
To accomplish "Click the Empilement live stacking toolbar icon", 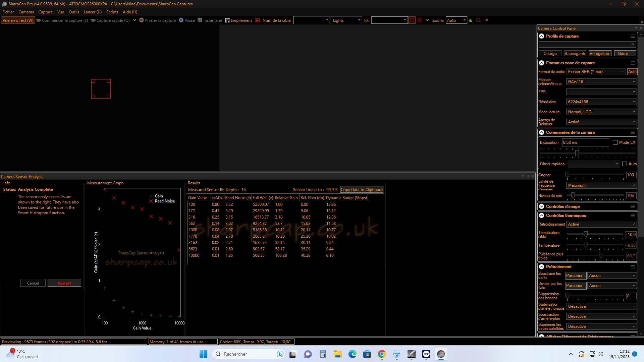I will click(x=227, y=20).
